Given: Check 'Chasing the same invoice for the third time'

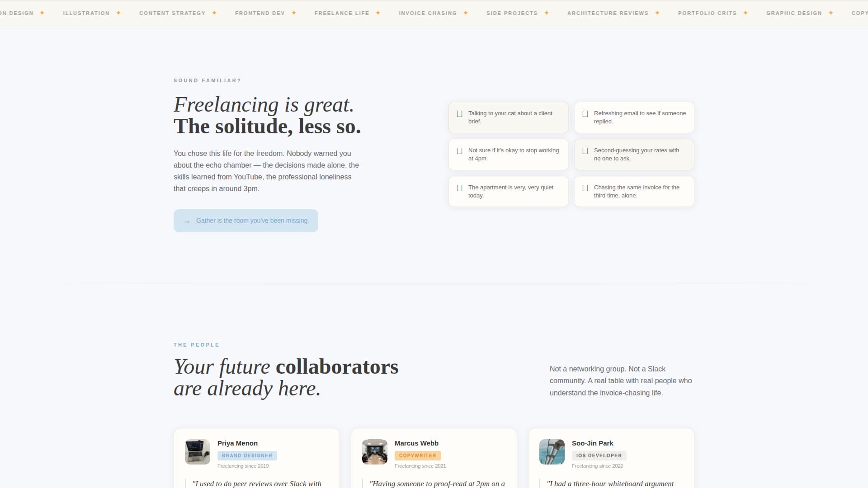Looking at the screenshot, I should tap(585, 188).
